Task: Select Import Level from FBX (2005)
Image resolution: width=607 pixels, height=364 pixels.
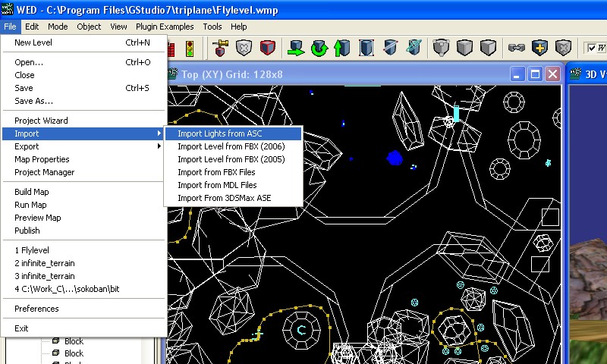Action: pos(234,159)
